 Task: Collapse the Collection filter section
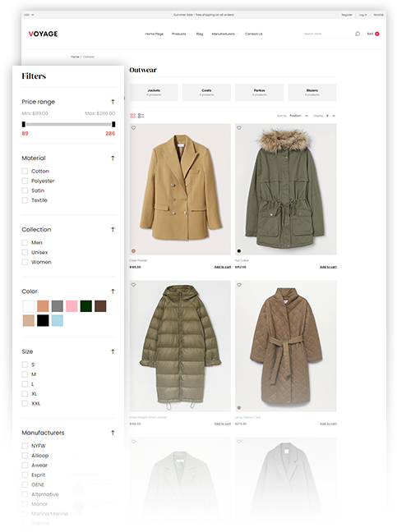[x=113, y=230]
